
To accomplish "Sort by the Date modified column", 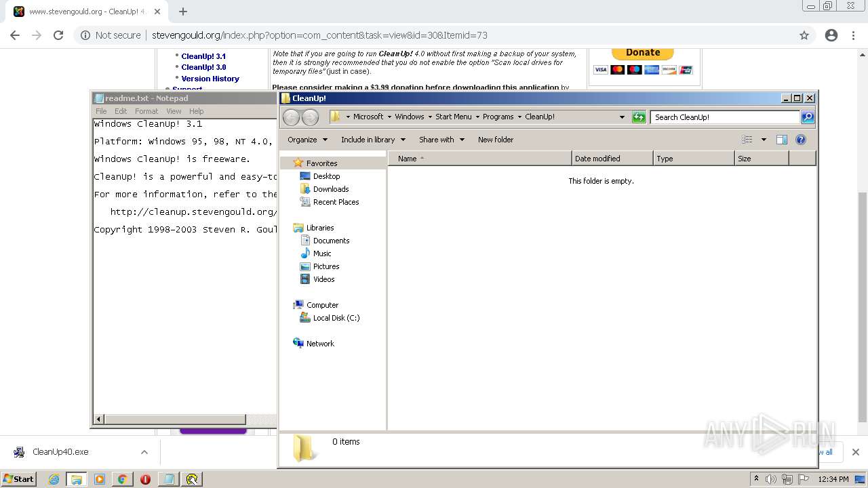I will pyautogui.click(x=612, y=159).
